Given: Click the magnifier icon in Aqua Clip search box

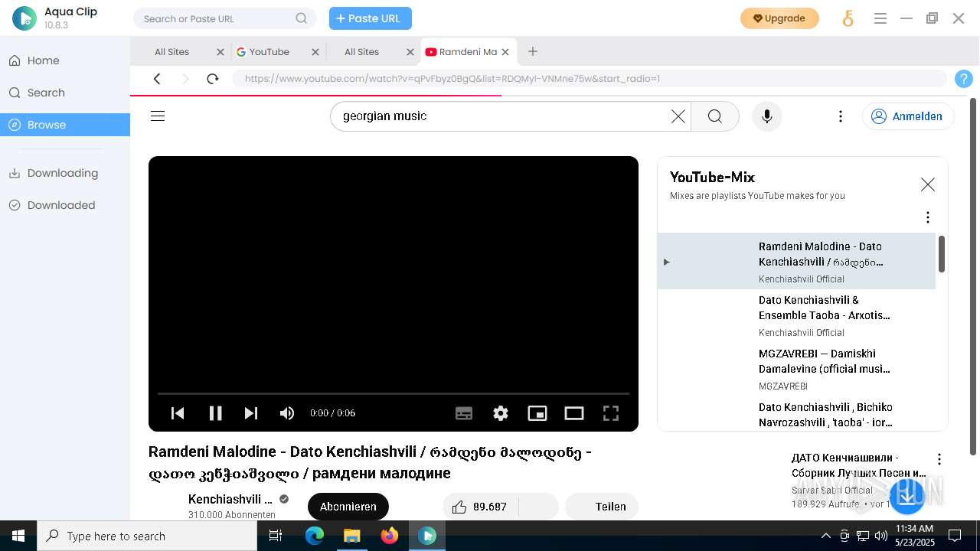Looking at the screenshot, I should (x=302, y=18).
